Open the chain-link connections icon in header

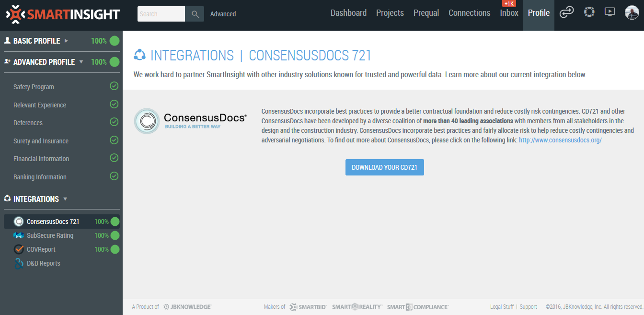click(x=566, y=12)
